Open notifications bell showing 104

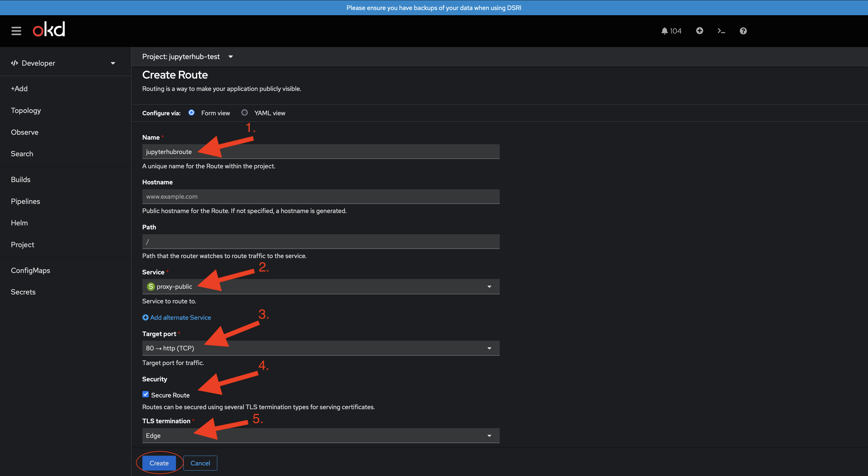[x=671, y=31]
